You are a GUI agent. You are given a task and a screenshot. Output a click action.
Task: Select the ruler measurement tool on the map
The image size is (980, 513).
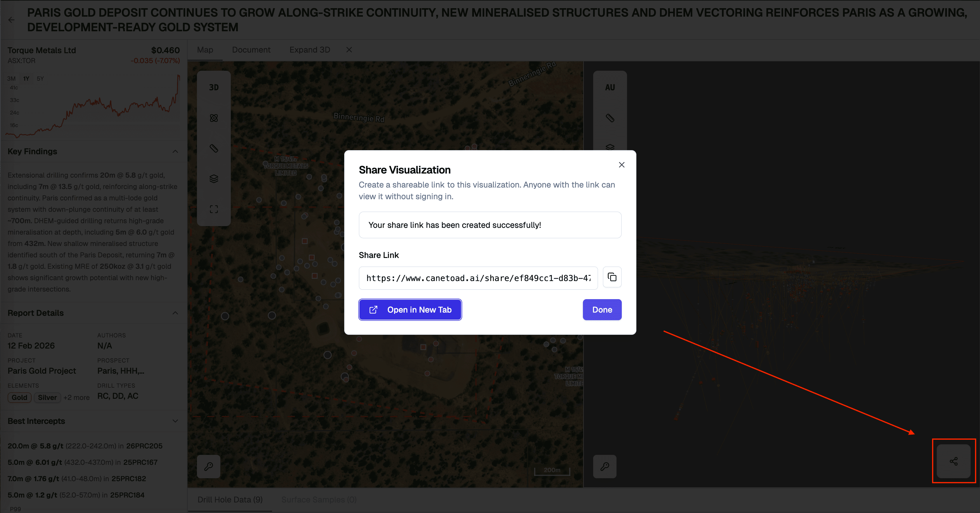pyautogui.click(x=213, y=148)
